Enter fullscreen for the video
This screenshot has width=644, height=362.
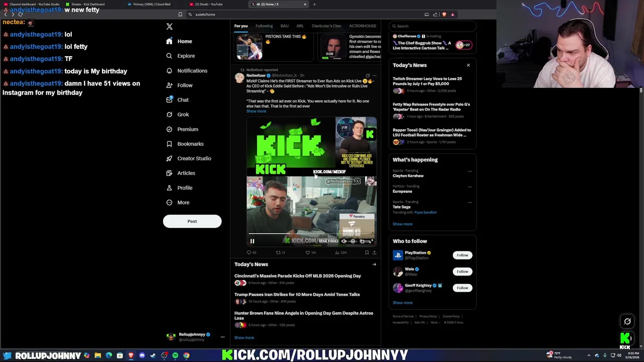pyautogui.click(x=371, y=241)
